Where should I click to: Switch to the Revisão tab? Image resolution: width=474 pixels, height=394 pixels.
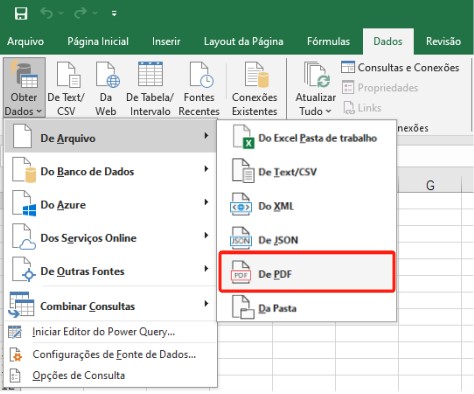point(443,41)
